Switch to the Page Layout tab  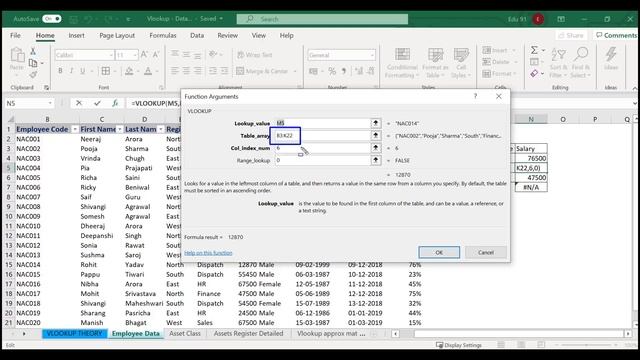(x=117, y=36)
